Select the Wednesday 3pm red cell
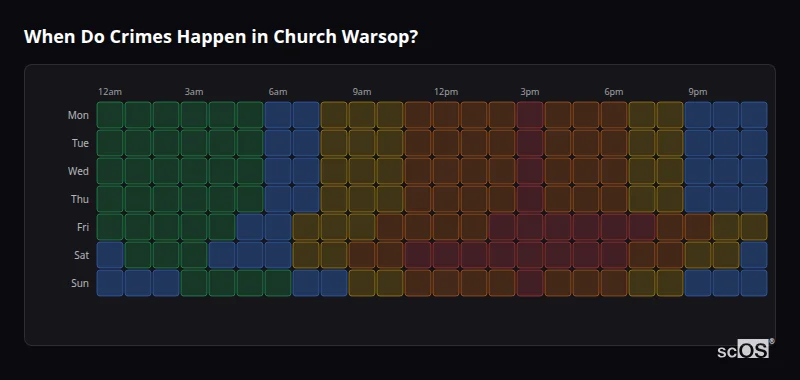This screenshot has height=380, width=800. [530, 171]
